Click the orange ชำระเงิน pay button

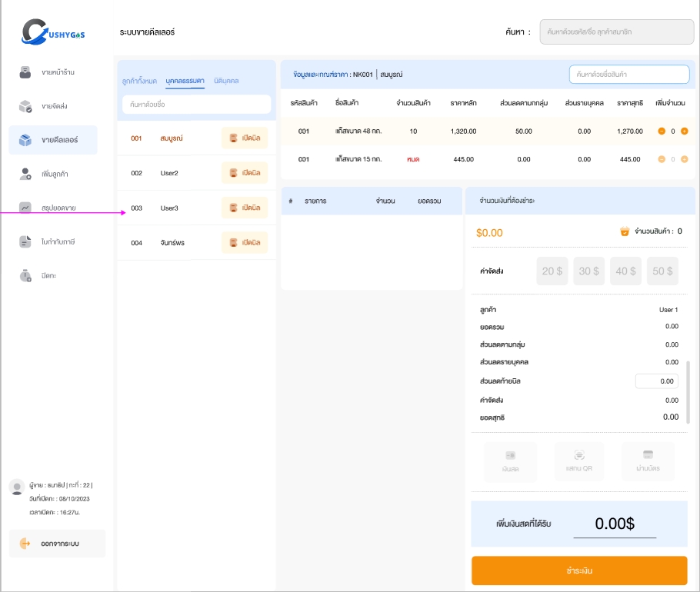coord(579,570)
